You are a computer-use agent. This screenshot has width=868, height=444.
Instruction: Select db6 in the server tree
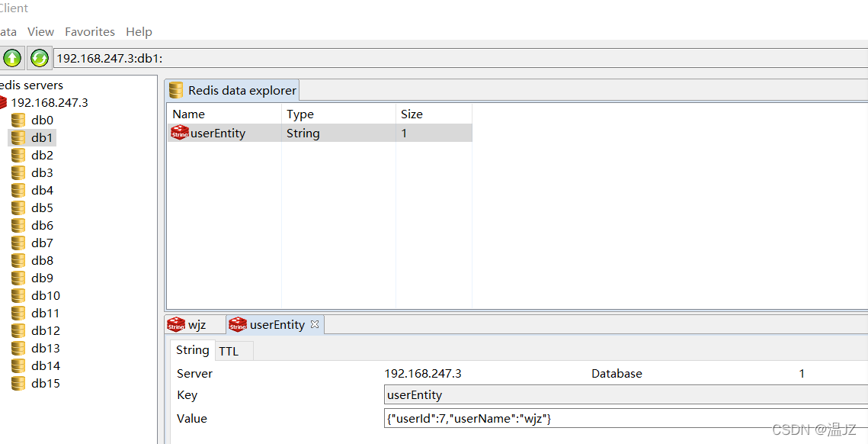coord(42,226)
